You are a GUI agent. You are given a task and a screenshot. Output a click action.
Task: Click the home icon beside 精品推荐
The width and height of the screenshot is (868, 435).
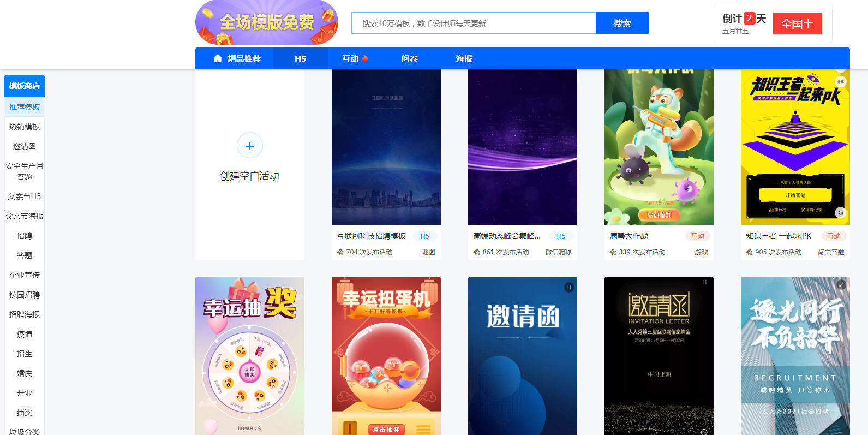(218, 58)
